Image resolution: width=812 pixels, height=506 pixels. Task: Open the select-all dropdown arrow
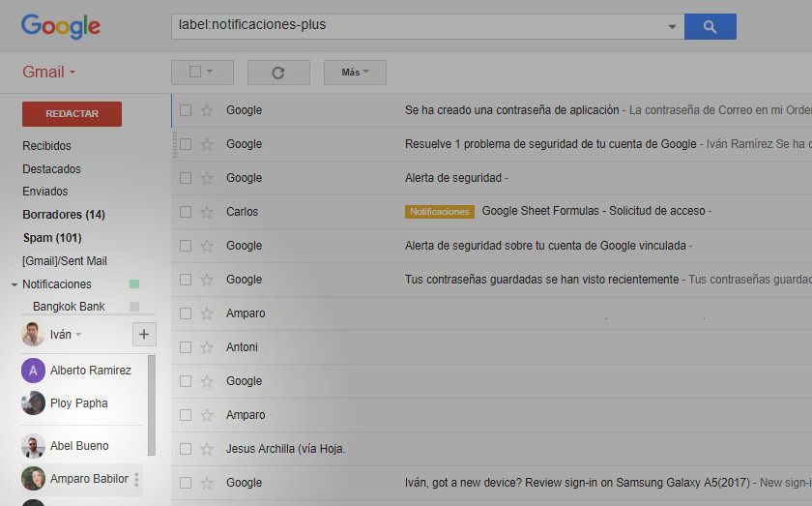(x=210, y=72)
